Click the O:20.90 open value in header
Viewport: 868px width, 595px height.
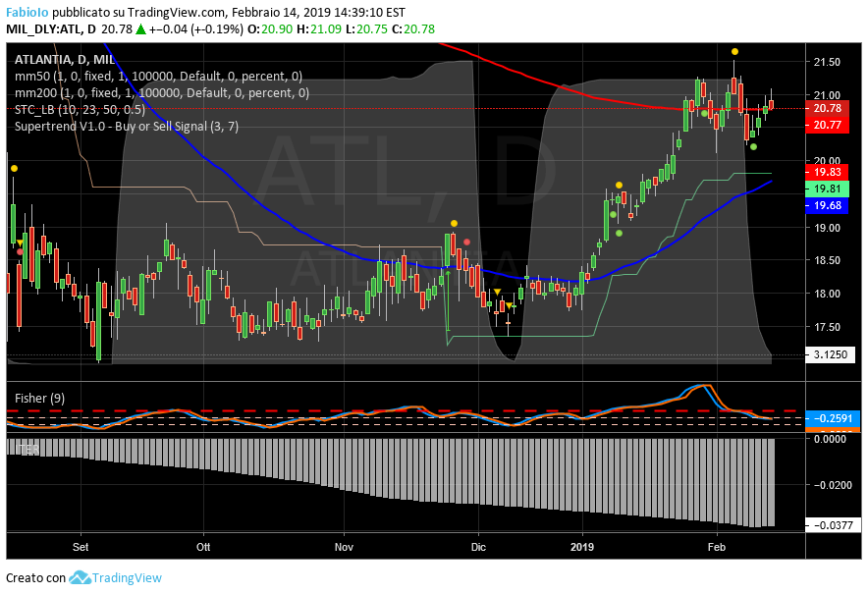[x=270, y=29]
